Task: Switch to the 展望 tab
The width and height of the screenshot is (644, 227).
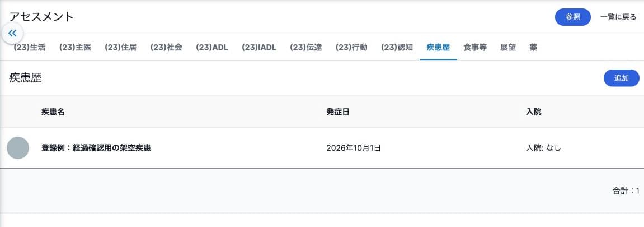Action: (x=508, y=47)
